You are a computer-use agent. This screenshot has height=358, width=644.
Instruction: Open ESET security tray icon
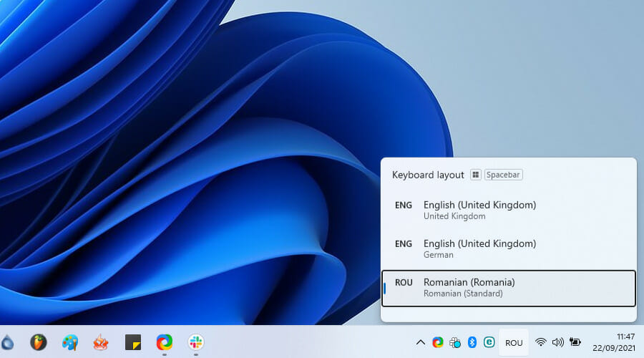point(489,342)
